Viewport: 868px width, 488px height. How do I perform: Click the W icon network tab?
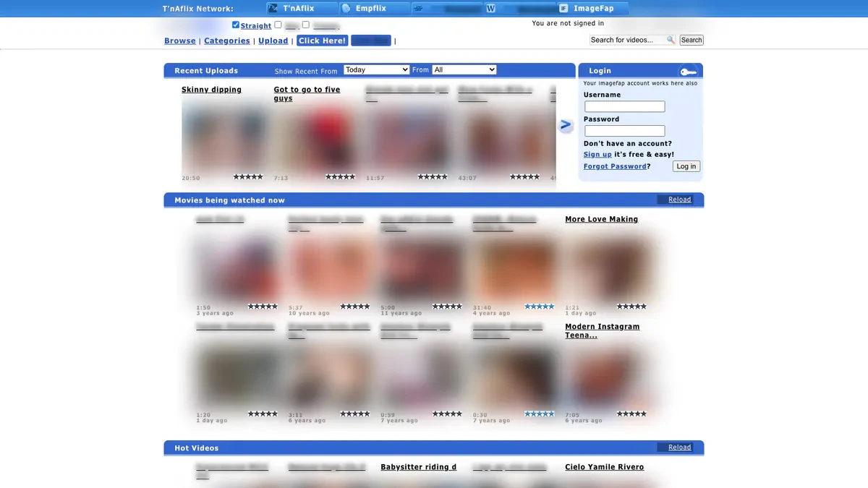coord(520,9)
